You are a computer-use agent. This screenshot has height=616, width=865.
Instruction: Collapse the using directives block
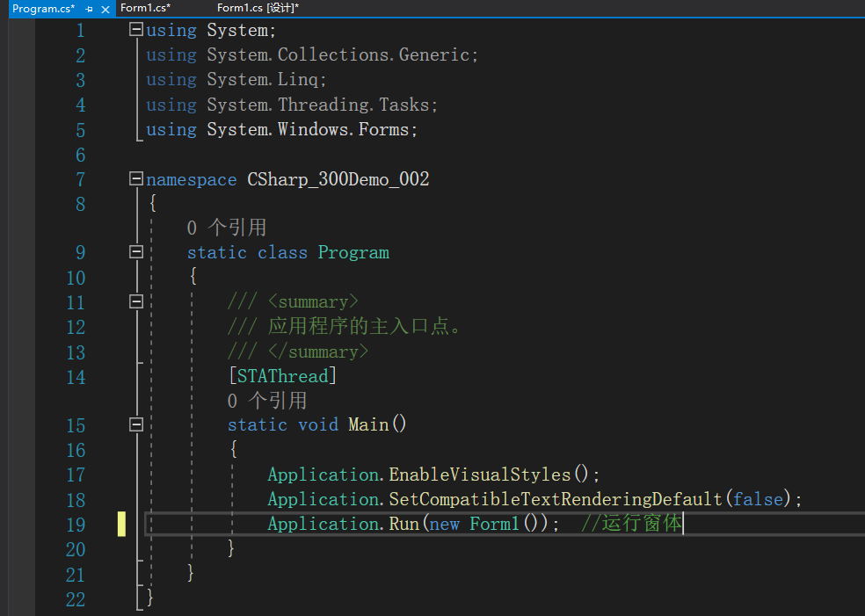click(135, 29)
